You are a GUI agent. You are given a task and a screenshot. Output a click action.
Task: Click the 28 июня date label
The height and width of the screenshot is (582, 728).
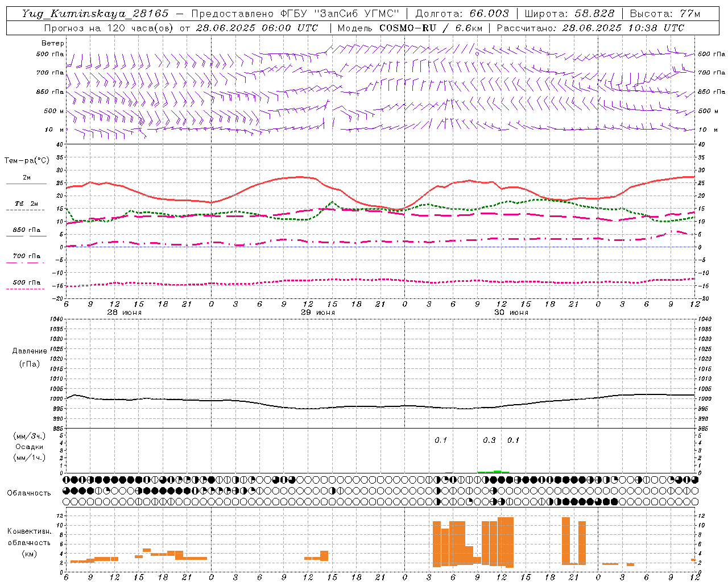click(125, 313)
